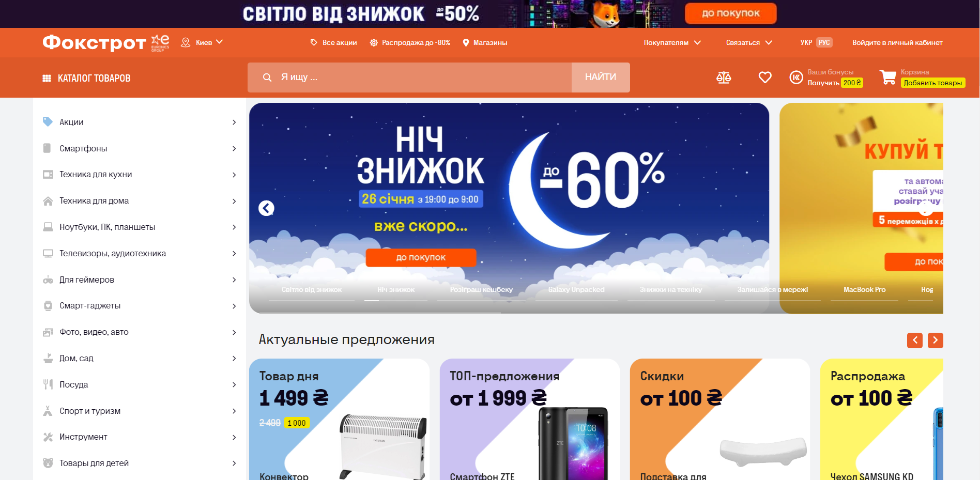Image resolution: width=980 pixels, height=480 pixels.
Task: Click the shopping cart icon
Action: pyautogui.click(x=888, y=78)
